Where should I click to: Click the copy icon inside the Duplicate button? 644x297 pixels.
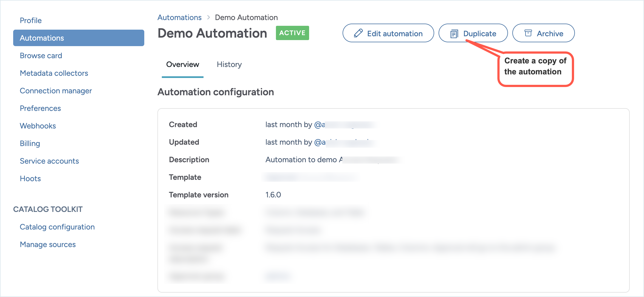[454, 33]
